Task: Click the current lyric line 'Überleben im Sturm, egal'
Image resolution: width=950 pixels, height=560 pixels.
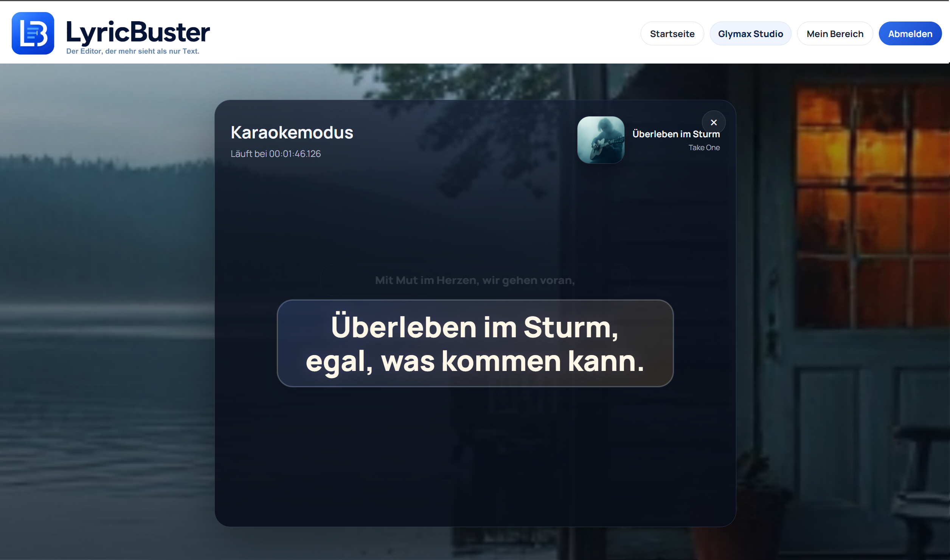Action: click(x=475, y=343)
